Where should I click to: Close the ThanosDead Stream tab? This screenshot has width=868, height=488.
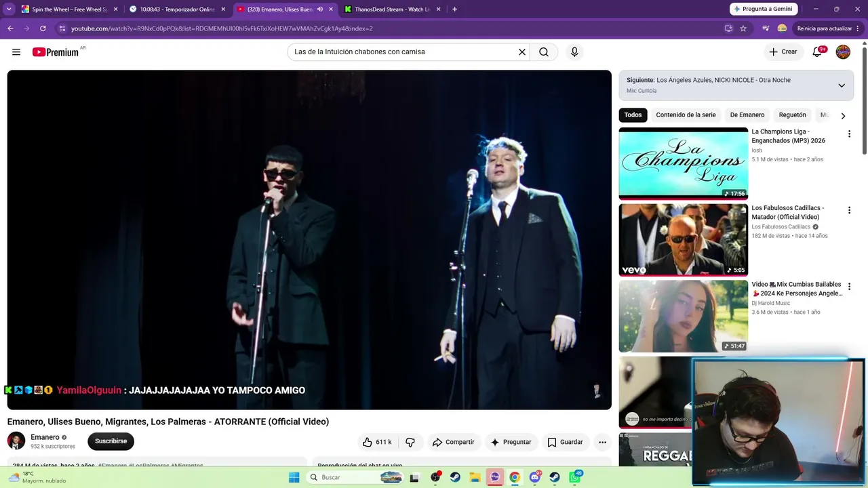point(438,9)
